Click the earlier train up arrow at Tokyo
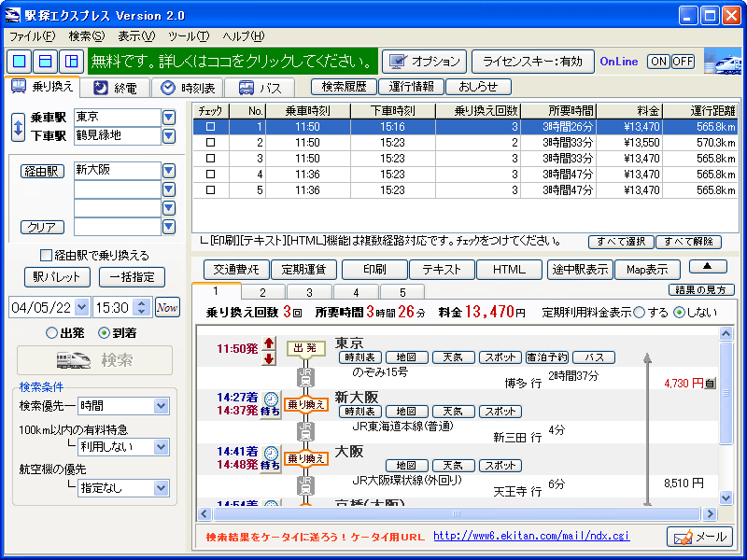 pyautogui.click(x=269, y=343)
